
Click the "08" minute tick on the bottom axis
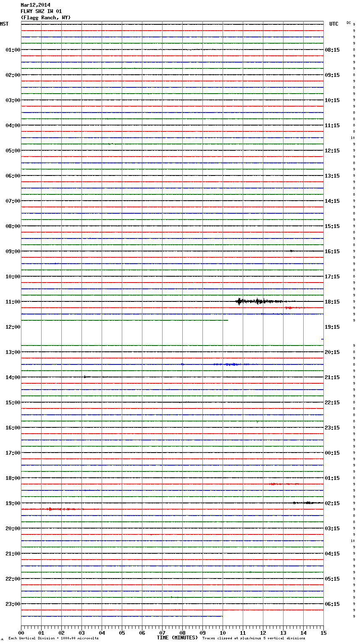[x=182, y=633]
